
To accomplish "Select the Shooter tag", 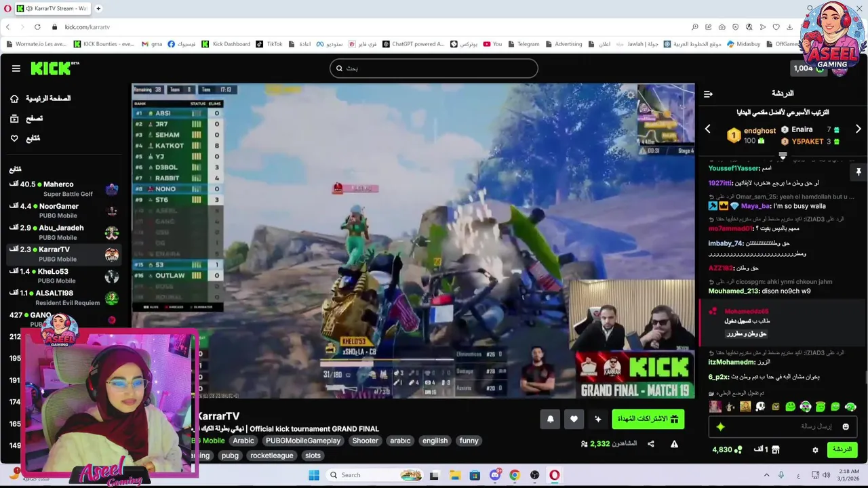I will click(x=365, y=441).
